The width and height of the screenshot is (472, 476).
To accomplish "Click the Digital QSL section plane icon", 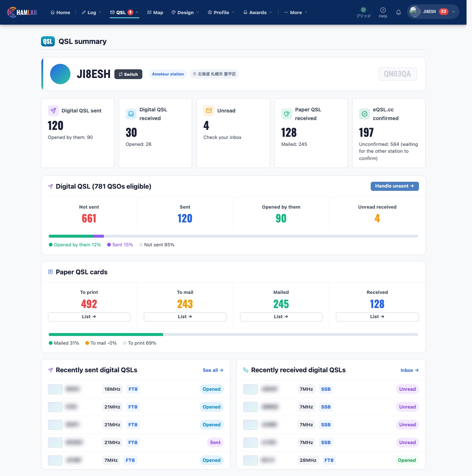I will pos(50,186).
